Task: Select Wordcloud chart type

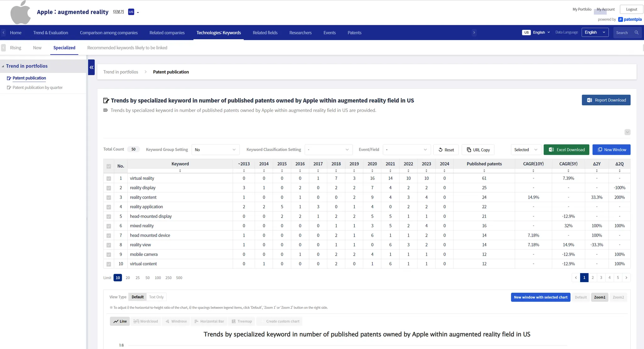Action: [146, 321]
